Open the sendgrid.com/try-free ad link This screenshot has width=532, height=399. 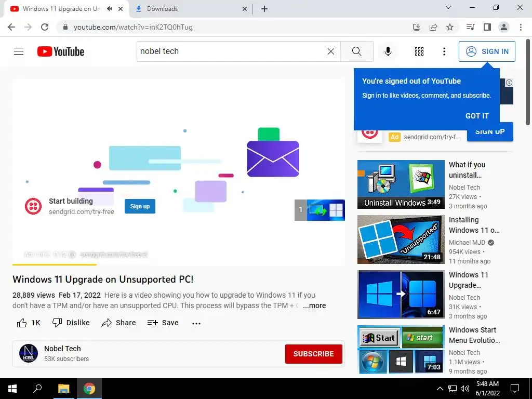coord(82,212)
